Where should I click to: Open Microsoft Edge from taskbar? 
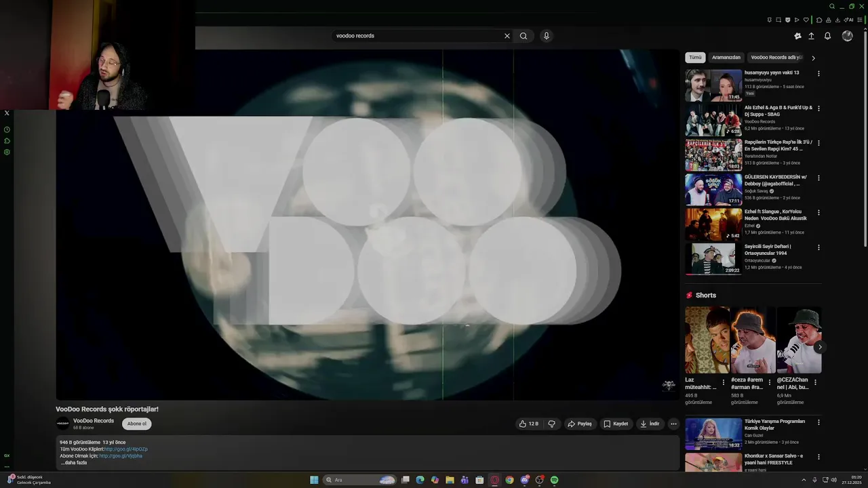click(x=420, y=480)
